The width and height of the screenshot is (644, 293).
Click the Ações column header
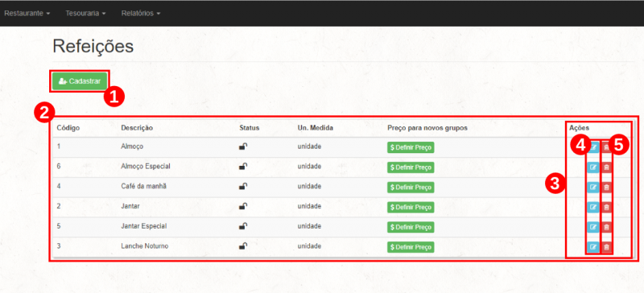579,128
